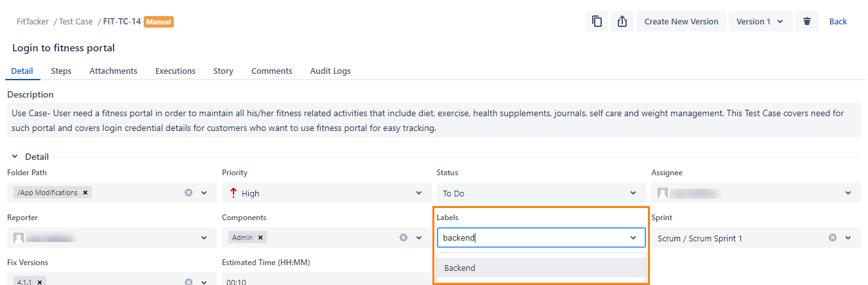Click Create New Version button
The width and height of the screenshot is (868, 285).
pyautogui.click(x=681, y=21)
